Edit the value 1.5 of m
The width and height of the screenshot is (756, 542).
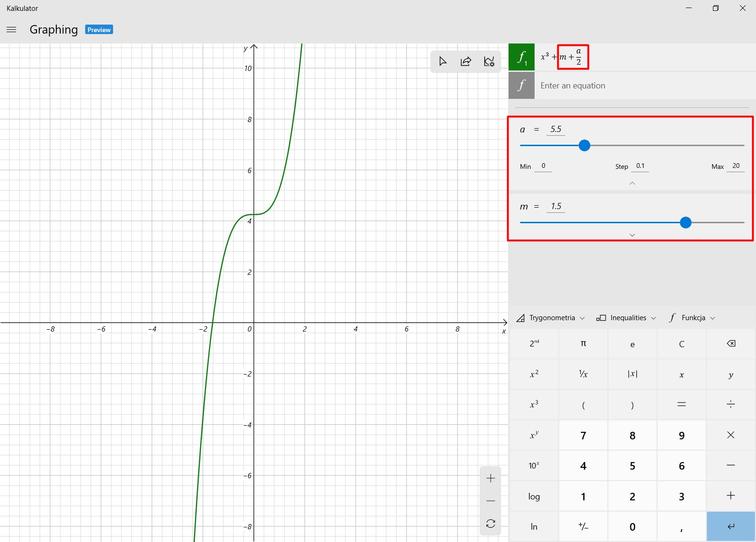[556, 206]
